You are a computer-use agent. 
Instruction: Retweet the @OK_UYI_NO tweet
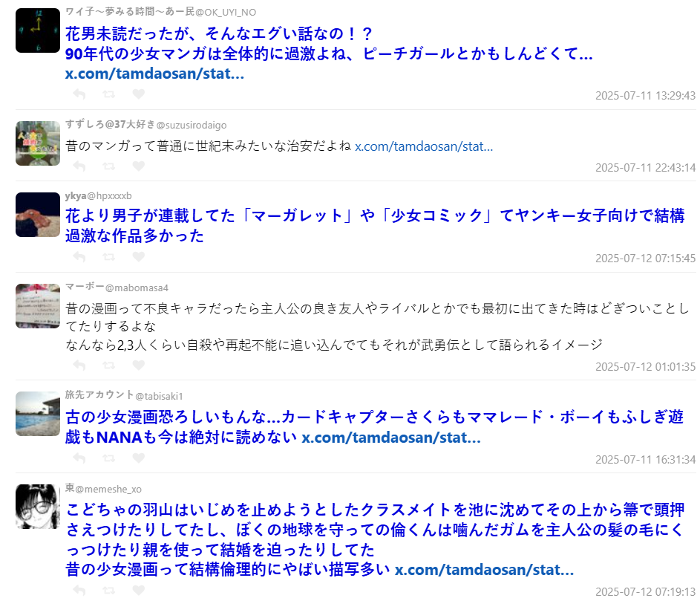point(108,94)
